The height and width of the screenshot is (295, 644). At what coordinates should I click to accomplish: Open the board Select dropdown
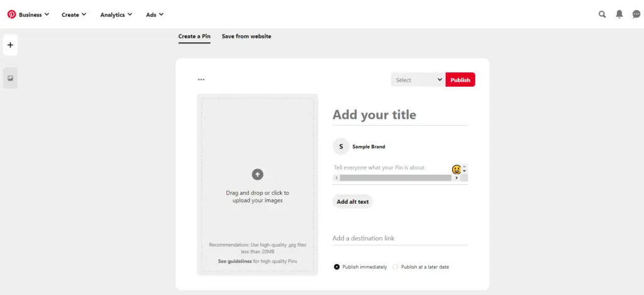(418, 80)
